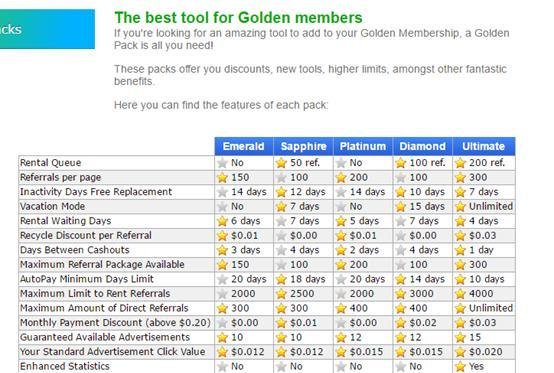Viewport: 554px width, 373px height.
Task: Click the grey star for Sapphire Recycle Discount
Action: tap(281, 236)
